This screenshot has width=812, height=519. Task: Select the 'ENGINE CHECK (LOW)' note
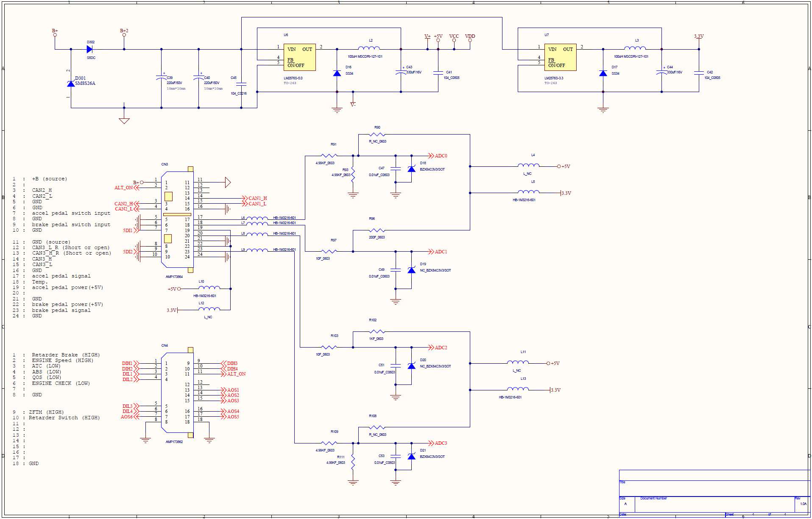(61, 383)
